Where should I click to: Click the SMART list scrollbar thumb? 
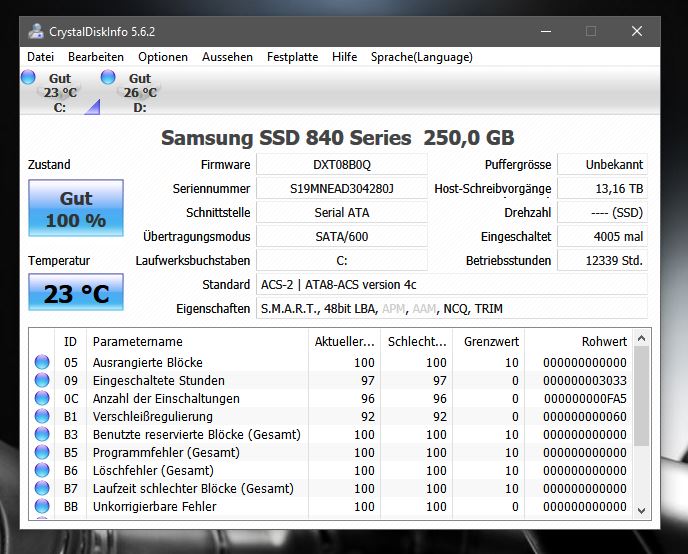[x=641, y=396]
